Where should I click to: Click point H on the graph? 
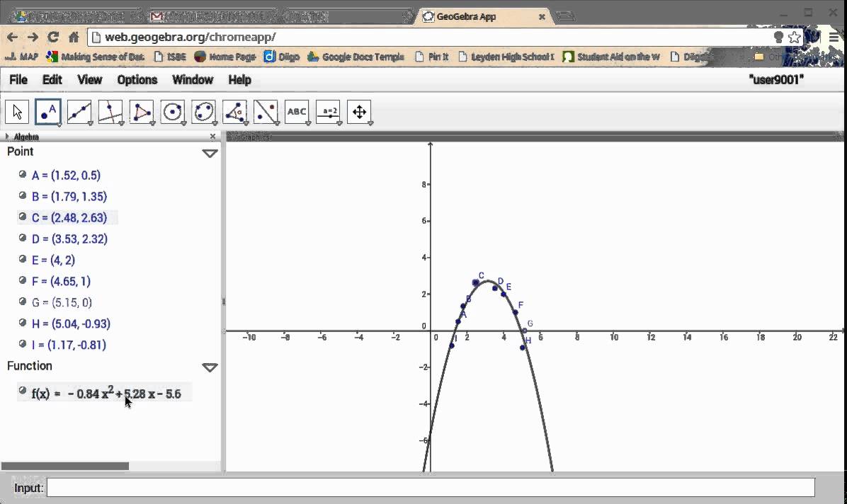coord(523,348)
